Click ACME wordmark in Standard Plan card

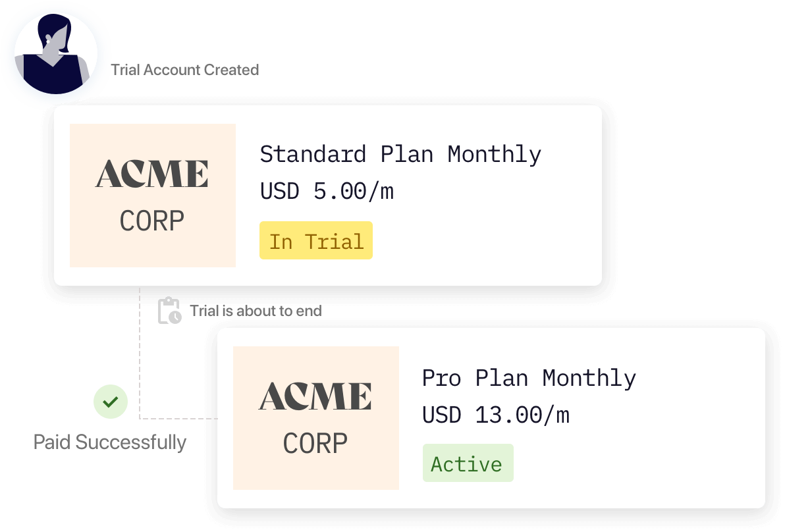point(152,174)
